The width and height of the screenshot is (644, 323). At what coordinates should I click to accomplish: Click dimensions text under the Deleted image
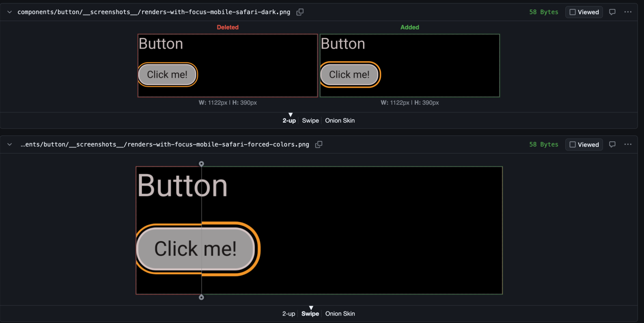228,103
